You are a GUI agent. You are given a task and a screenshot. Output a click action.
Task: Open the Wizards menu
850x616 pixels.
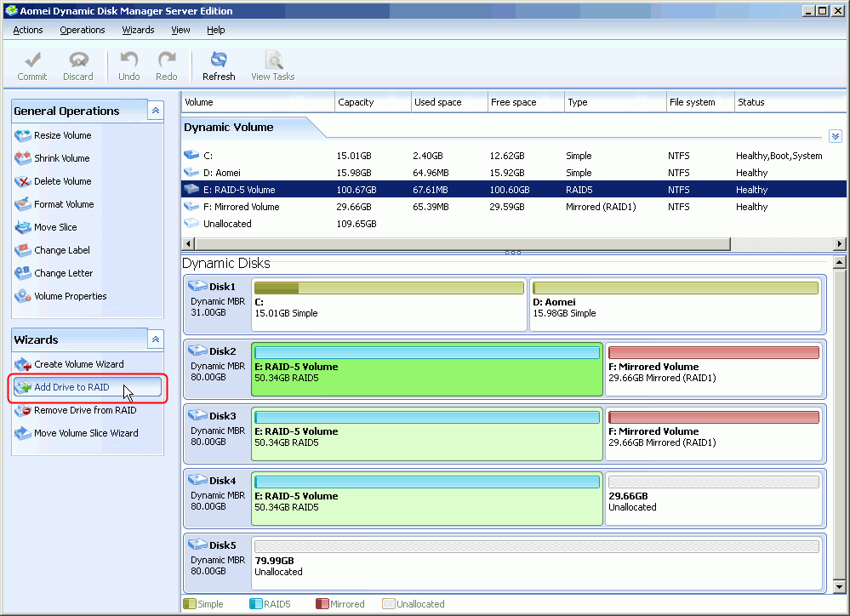pos(138,30)
